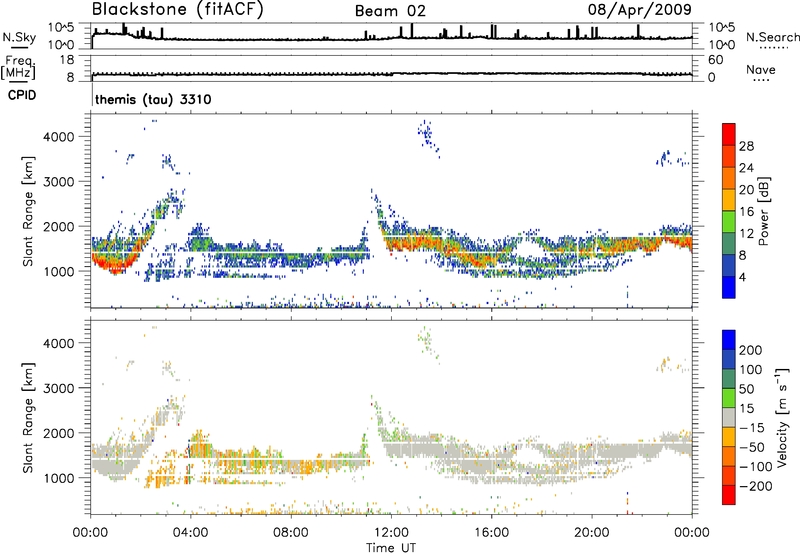The image size is (800, 554).
Task: Click the 2000 tick on velocity panel axis
Action: pos(58,433)
